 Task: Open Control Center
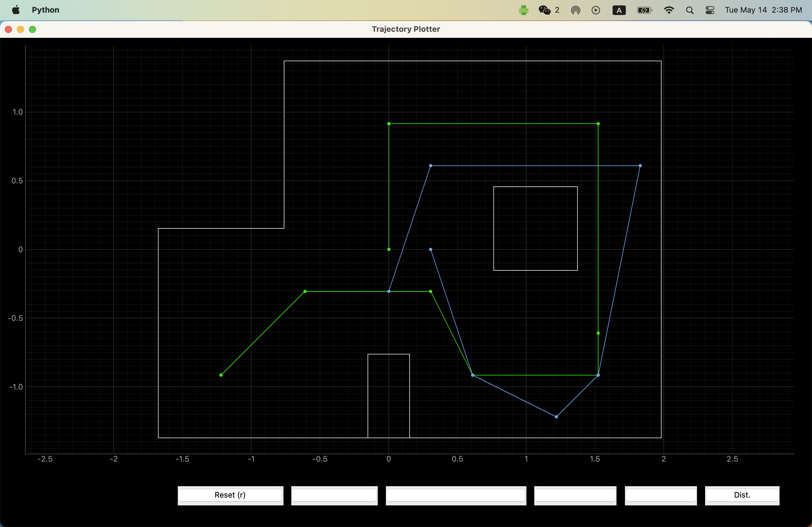(710, 10)
